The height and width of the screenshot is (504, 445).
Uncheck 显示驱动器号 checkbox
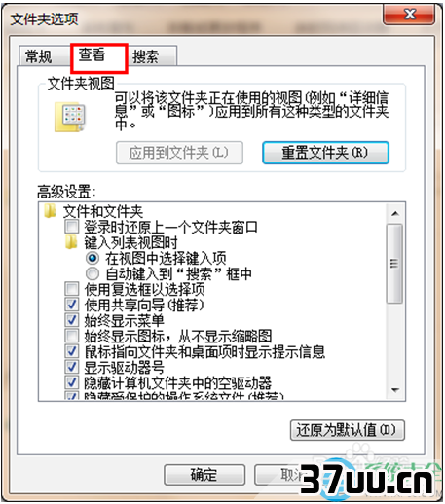tap(72, 367)
